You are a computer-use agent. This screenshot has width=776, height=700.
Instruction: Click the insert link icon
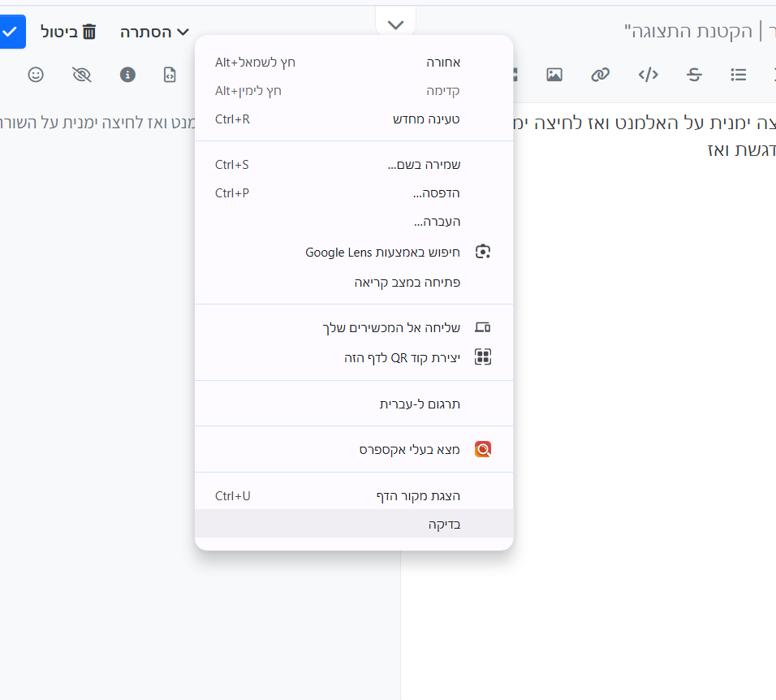[600, 75]
